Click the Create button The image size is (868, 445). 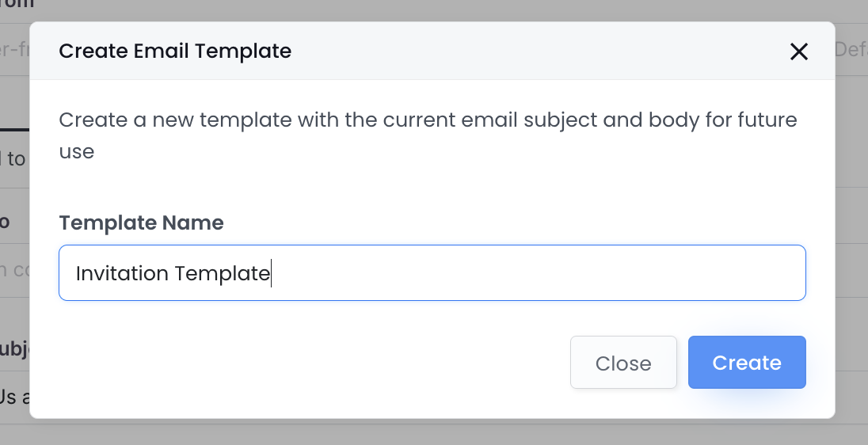[746, 363]
